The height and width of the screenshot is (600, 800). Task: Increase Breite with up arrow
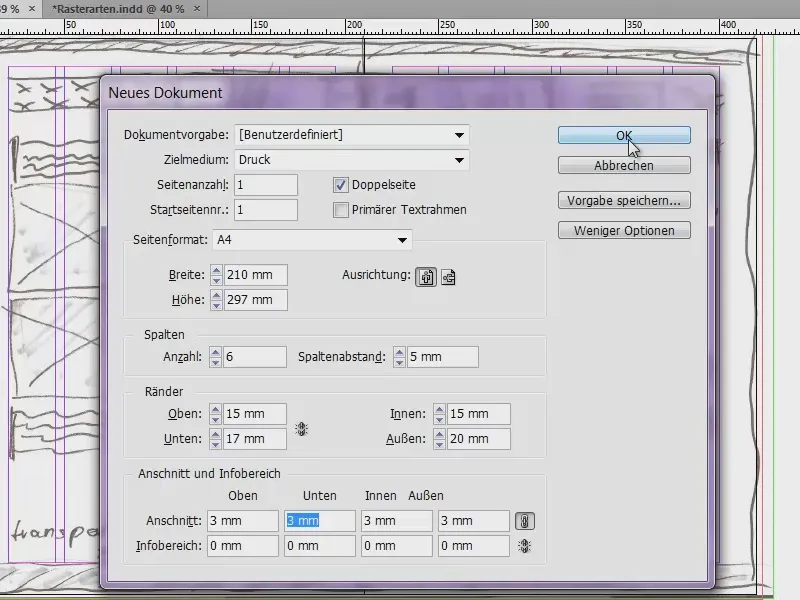click(216, 270)
